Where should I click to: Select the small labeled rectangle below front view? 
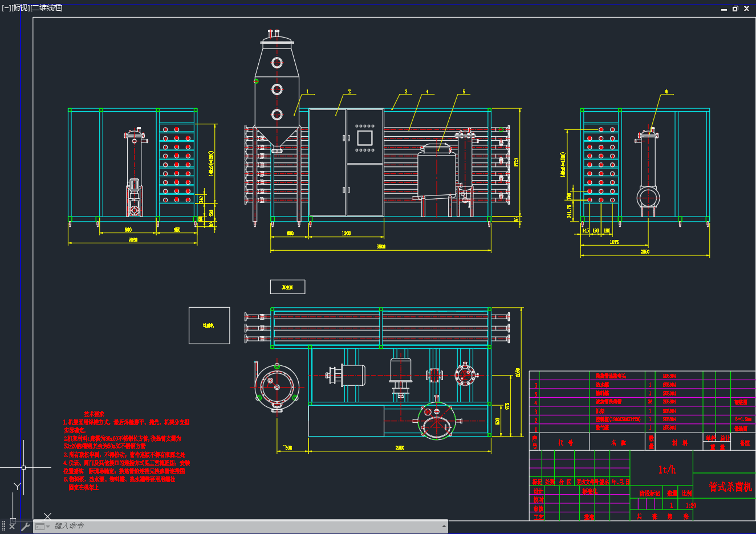287,287
